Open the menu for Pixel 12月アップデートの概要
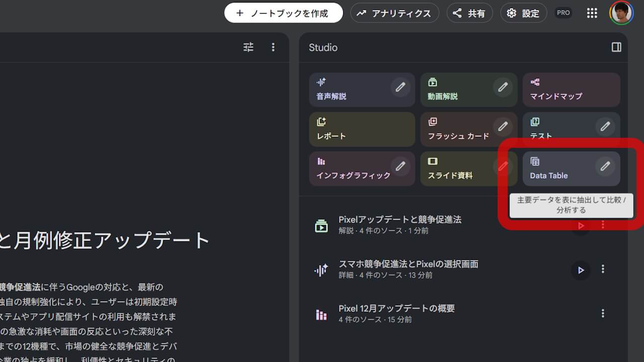 coord(603,313)
